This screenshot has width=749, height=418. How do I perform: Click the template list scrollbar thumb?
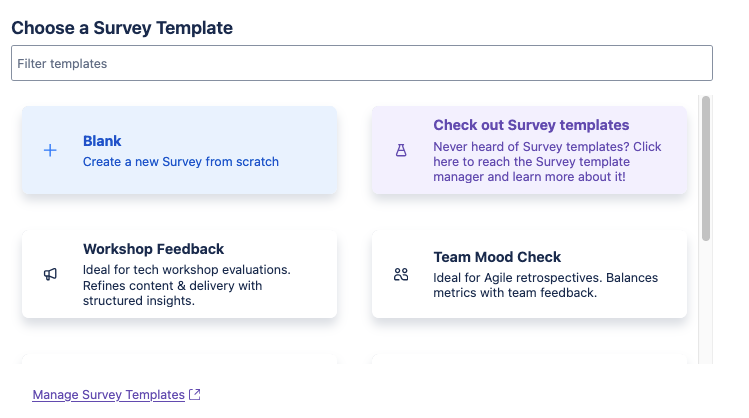706,167
